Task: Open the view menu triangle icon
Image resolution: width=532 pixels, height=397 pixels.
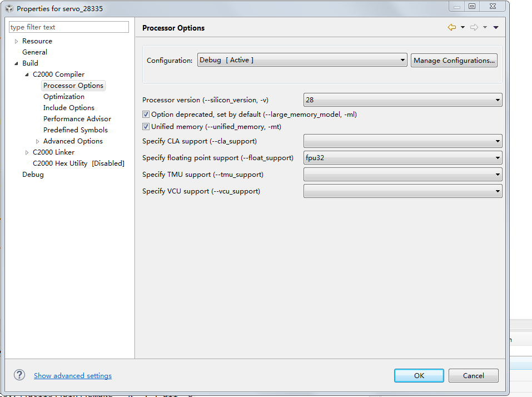Action: click(x=495, y=26)
